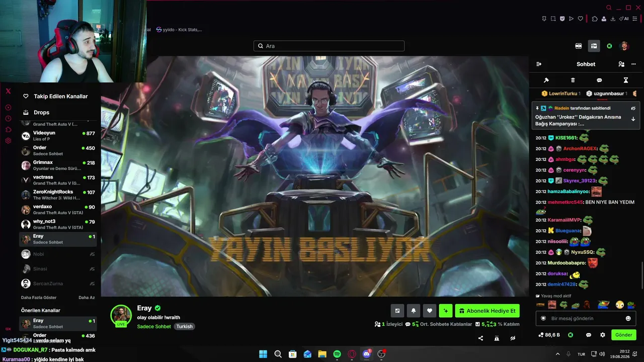The width and height of the screenshot is (644, 362).
Task: Select the offline Nobi channel
Action: coord(58,254)
